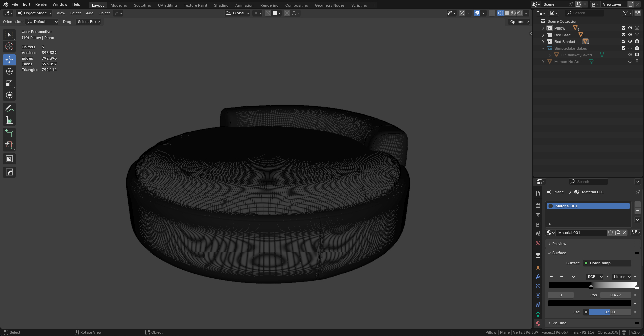Switch to the Shading workspace tab
Viewport: 644px width, 336px height.
pos(221,5)
